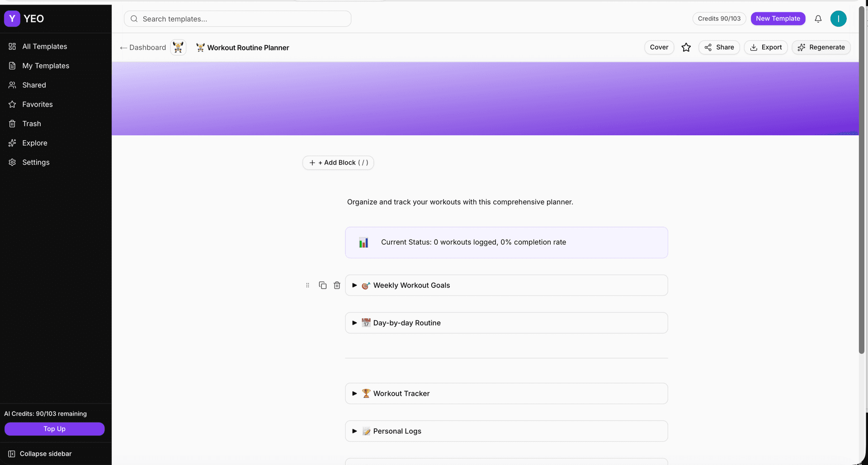
Task: Click the Current Status callout text
Action: [473, 242]
